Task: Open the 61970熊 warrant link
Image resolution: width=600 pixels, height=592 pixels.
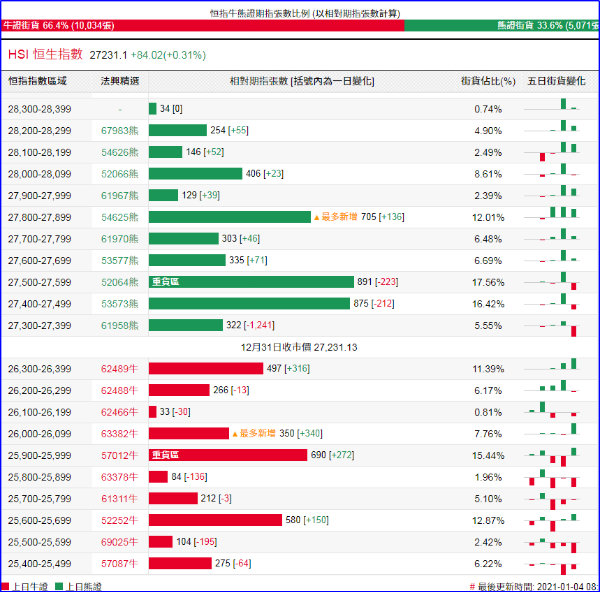Action: coord(119,239)
